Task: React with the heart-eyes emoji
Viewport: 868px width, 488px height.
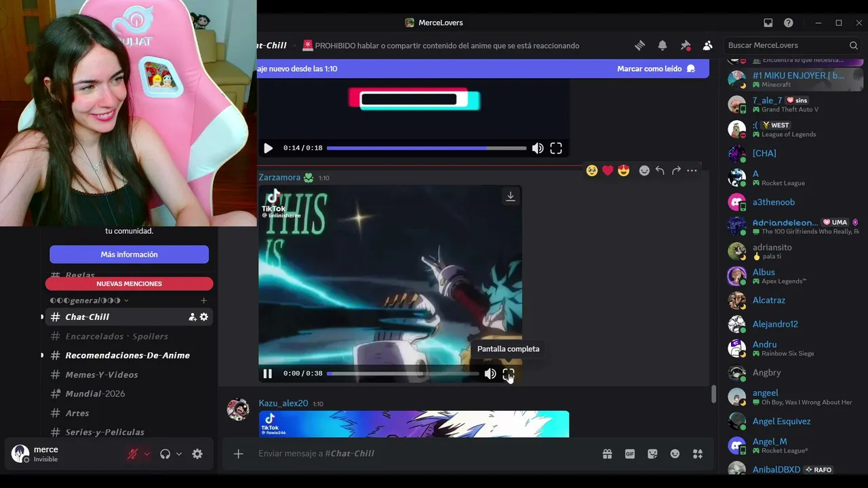Action: (624, 171)
